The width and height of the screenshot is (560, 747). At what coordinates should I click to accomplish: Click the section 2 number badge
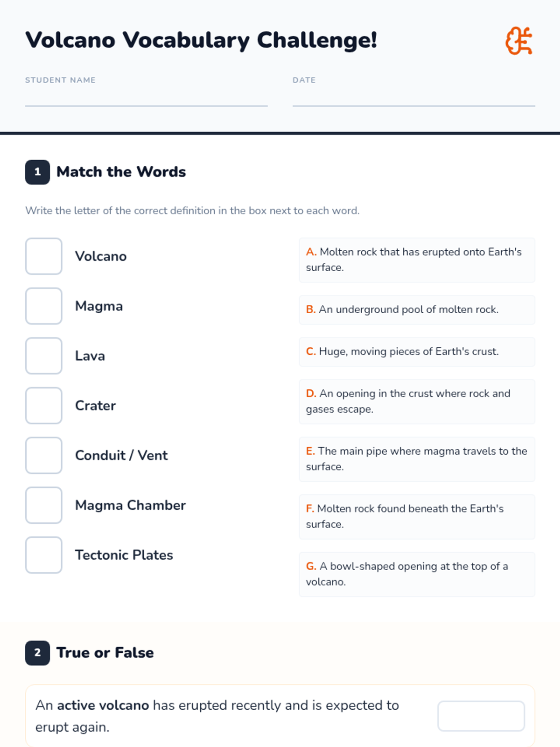[37, 653]
